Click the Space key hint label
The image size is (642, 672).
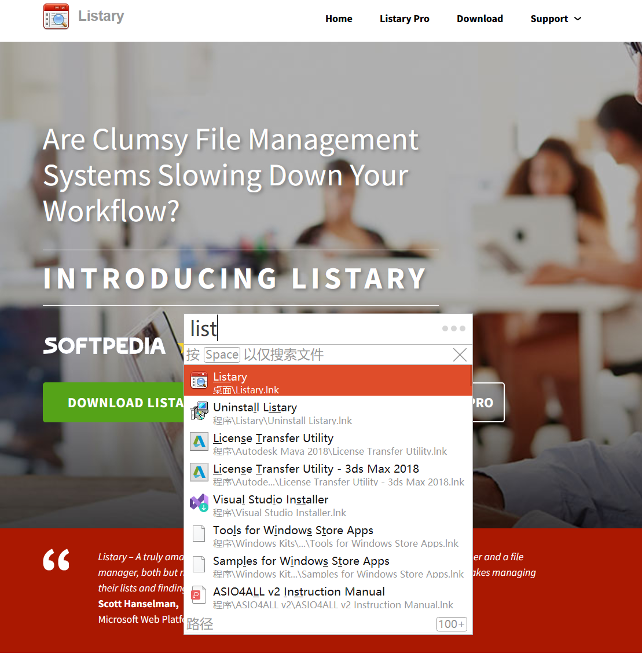point(222,355)
